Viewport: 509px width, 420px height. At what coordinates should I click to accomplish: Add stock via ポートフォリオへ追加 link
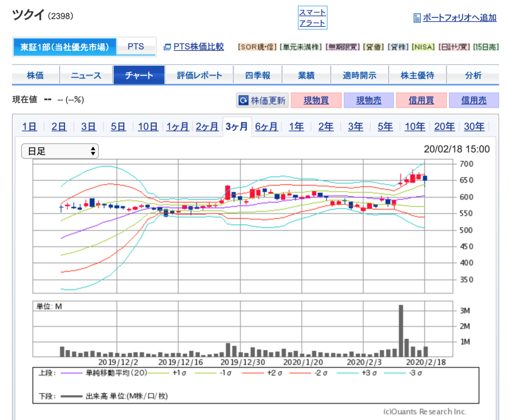(459, 18)
